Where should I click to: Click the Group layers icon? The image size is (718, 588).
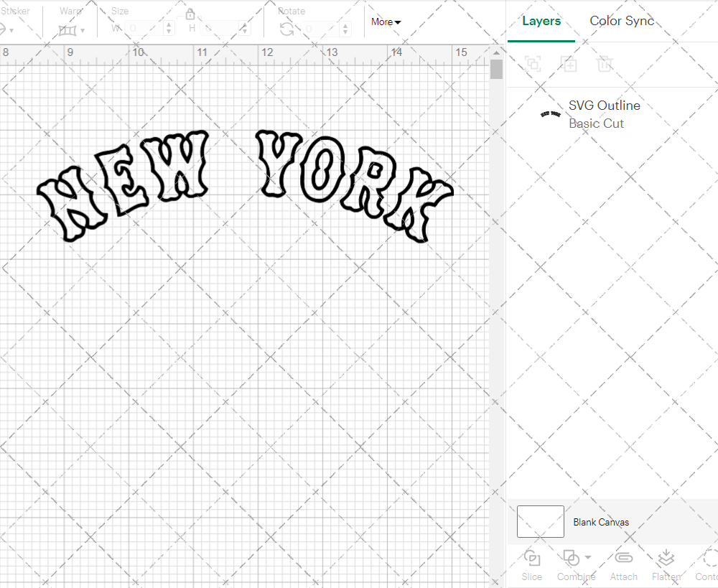533,64
